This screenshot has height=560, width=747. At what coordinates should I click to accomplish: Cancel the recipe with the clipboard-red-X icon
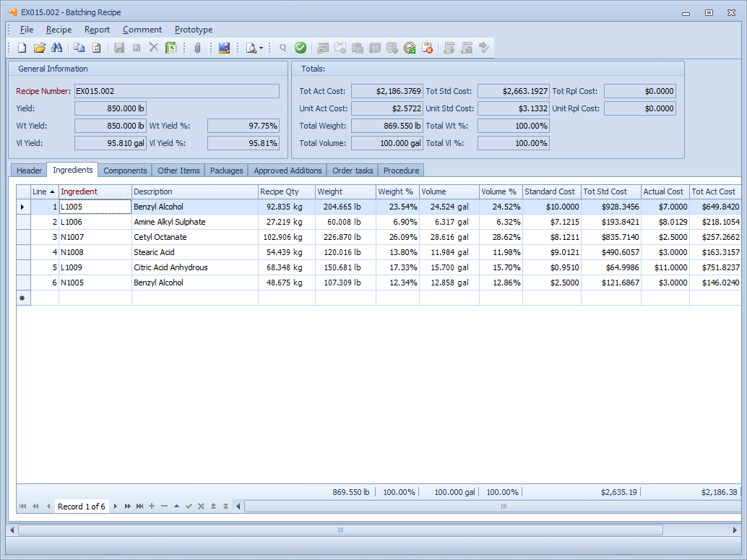pyautogui.click(x=428, y=48)
